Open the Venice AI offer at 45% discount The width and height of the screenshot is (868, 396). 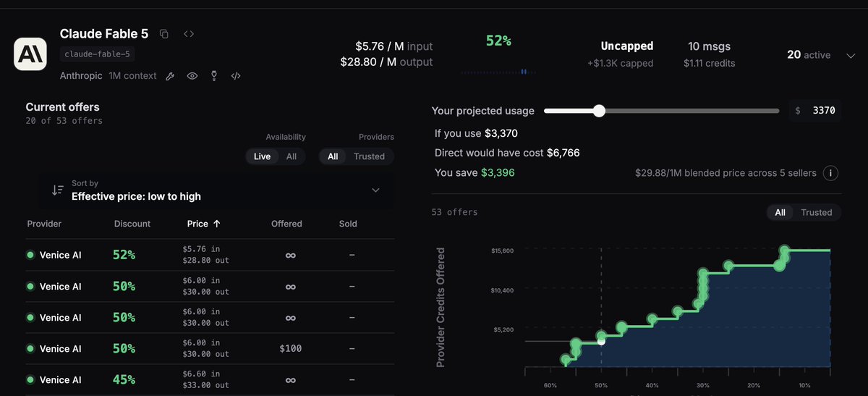(210, 379)
